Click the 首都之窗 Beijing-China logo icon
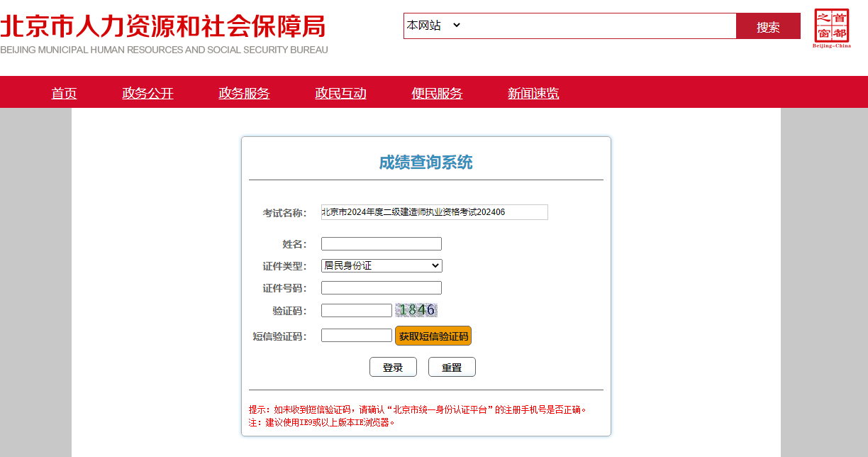 point(831,28)
